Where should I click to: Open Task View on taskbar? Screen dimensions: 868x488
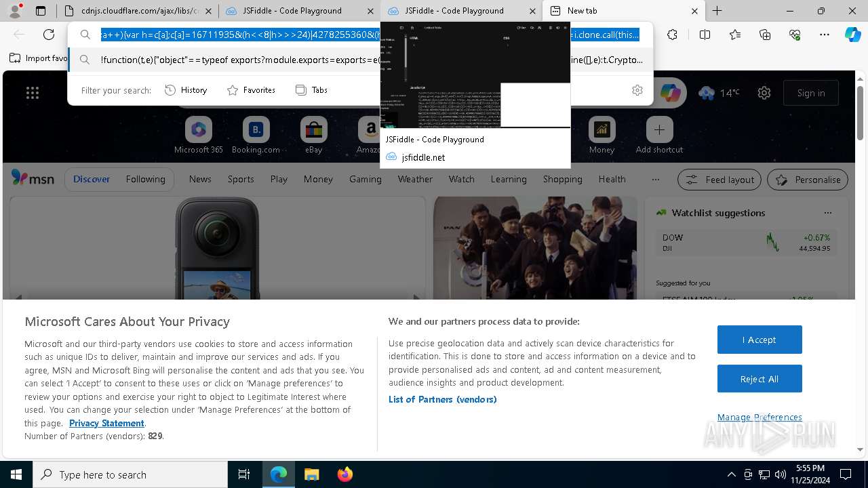[244, 474]
